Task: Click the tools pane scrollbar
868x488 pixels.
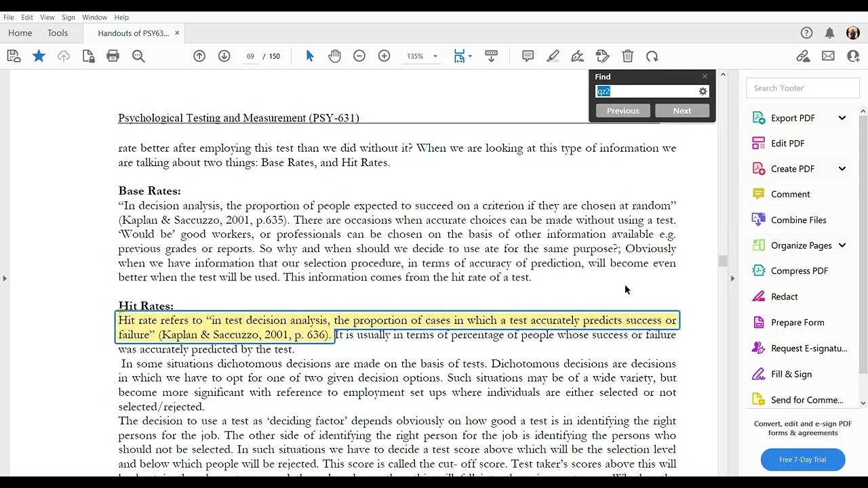Action: 863,244
